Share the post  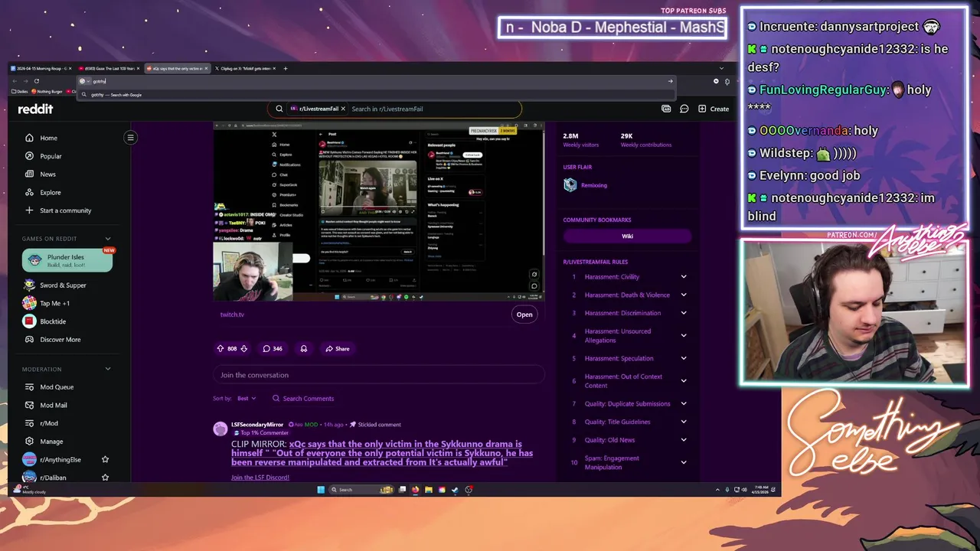[x=337, y=348]
